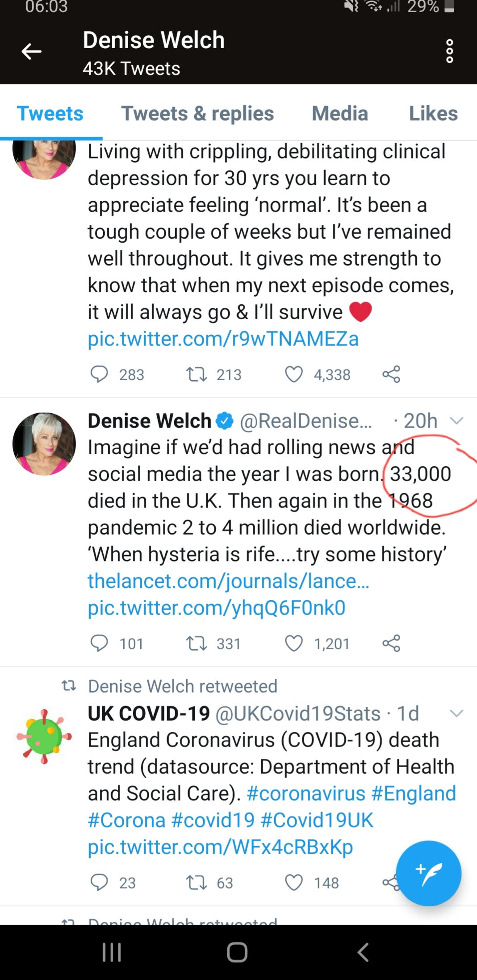
Task: Retweet the tweet with 331 retweets
Action: (x=196, y=643)
